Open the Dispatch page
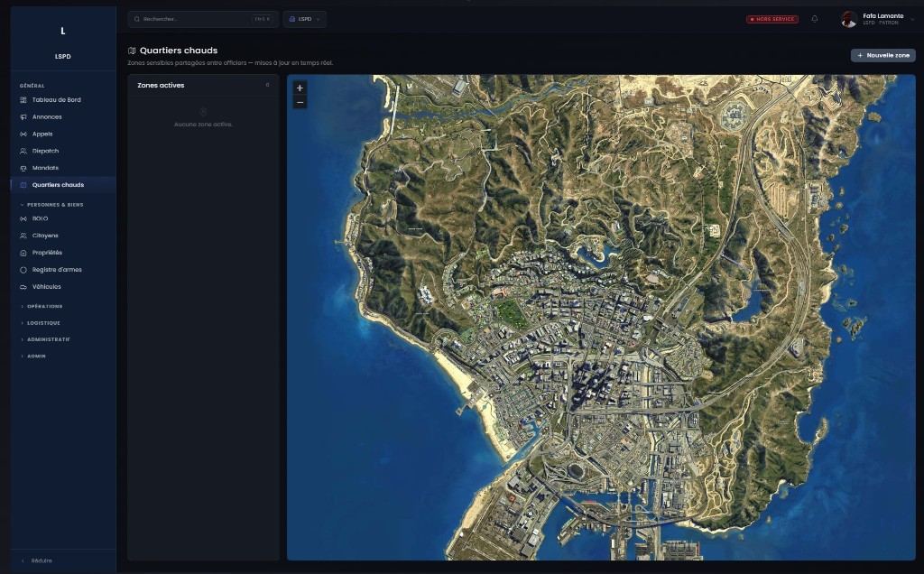Viewport: 924px width, 574px height. pyautogui.click(x=63, y=151)
